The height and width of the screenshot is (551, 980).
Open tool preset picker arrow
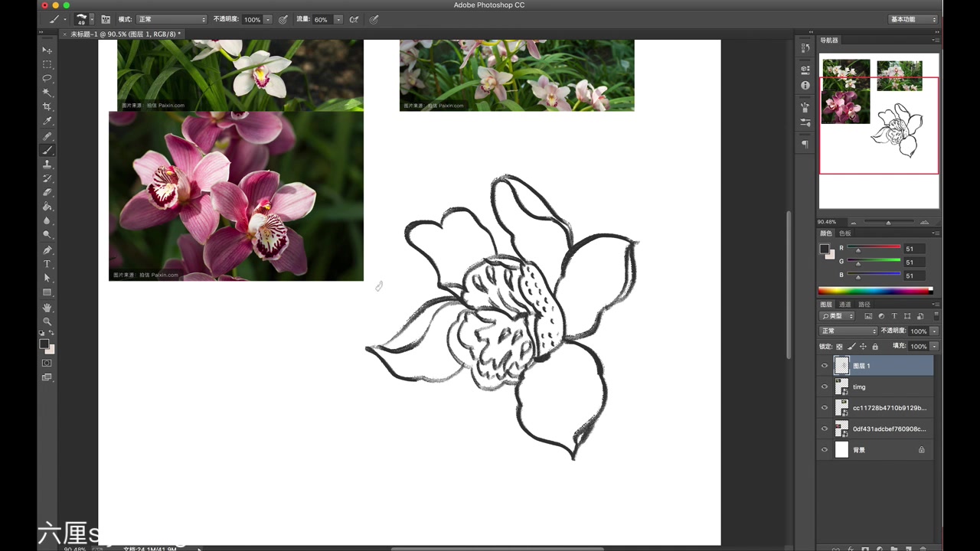pos(65,19)
